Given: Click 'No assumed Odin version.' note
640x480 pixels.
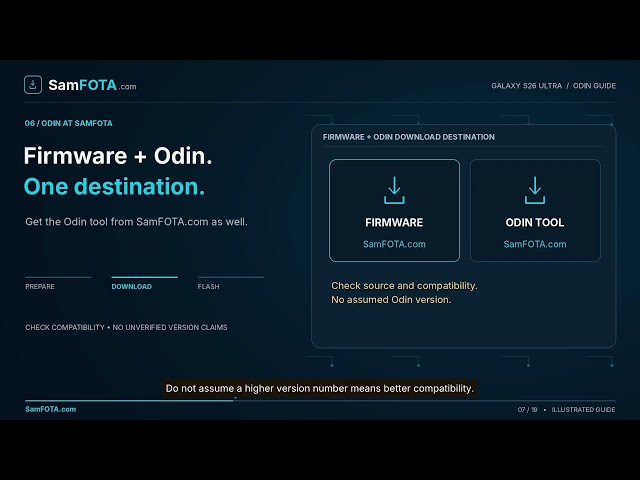Looking at the screenshot, I should click(x=391, y=300).
